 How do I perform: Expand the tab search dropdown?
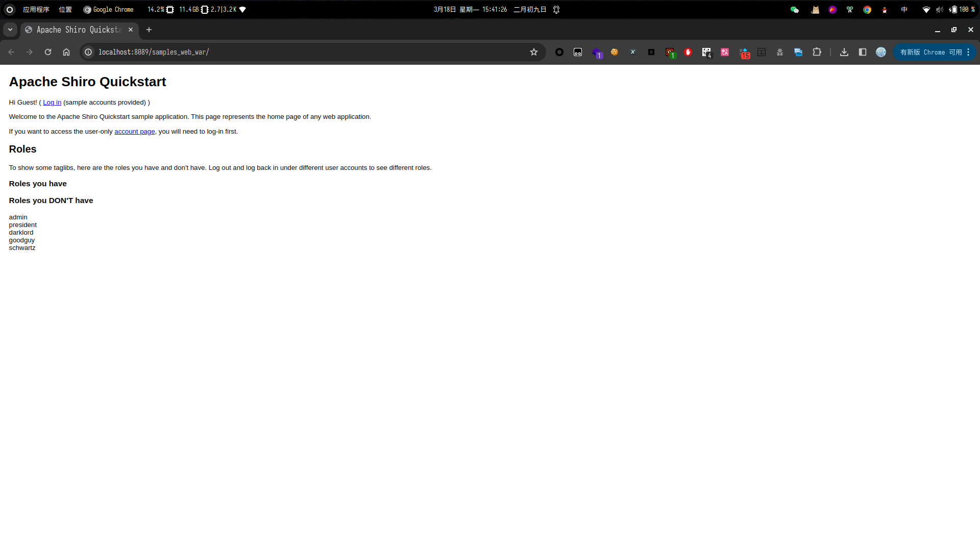(10, 30)
